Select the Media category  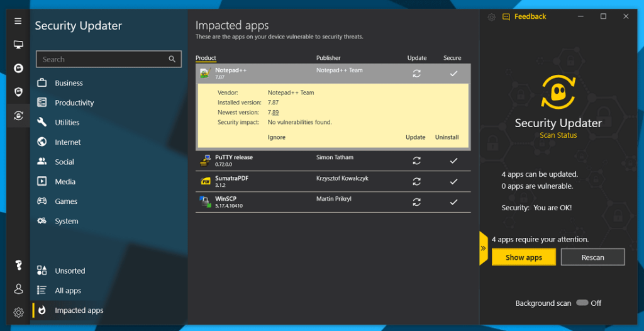65,182
